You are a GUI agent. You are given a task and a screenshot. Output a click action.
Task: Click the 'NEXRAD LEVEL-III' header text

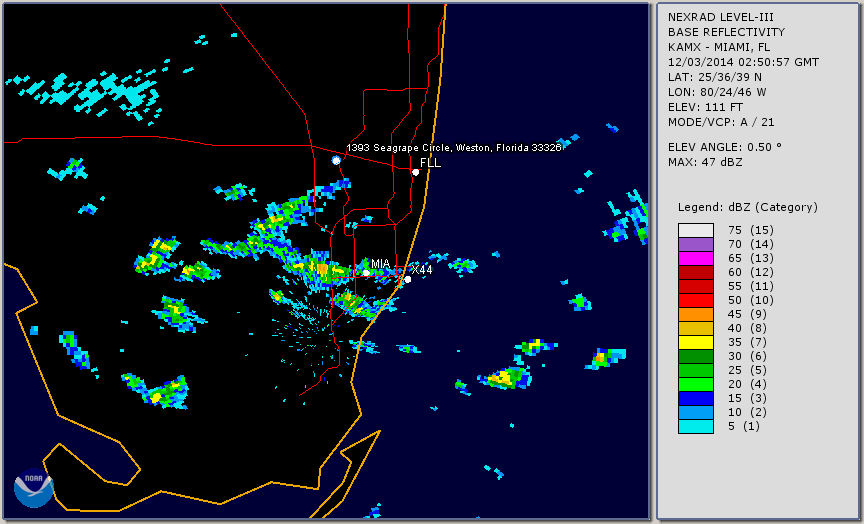[x=722, y=18]
